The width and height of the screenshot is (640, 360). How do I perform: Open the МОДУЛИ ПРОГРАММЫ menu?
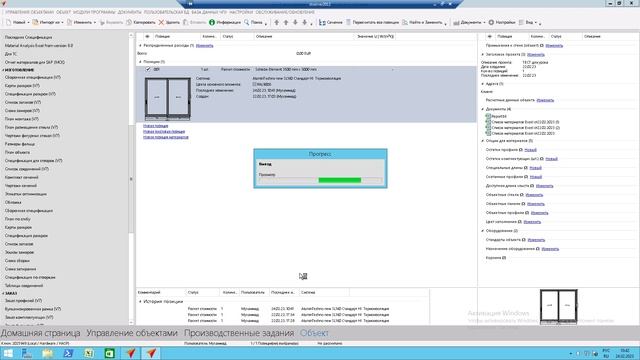coord(94,12)
